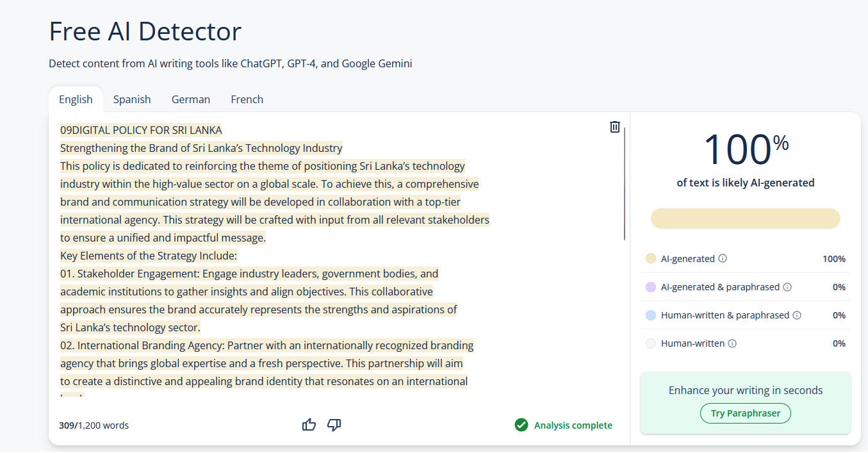Click the green Analysis complete checkmark
The width and height of the screenshot is (868, 453).
pos(521,425)
